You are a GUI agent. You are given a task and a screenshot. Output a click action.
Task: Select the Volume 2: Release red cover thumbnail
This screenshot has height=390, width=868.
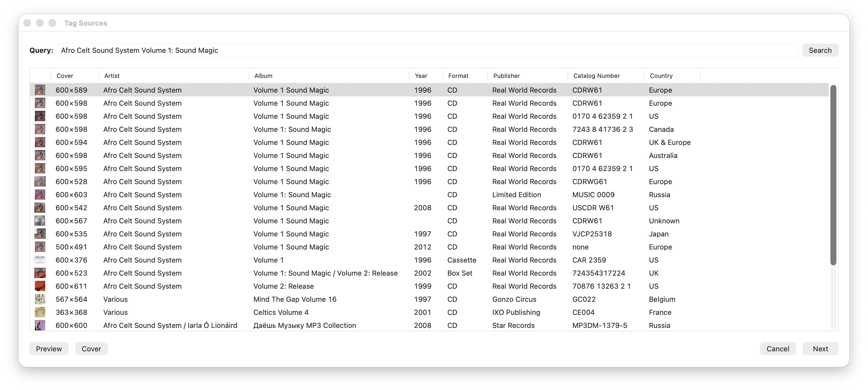pos(40,286)
